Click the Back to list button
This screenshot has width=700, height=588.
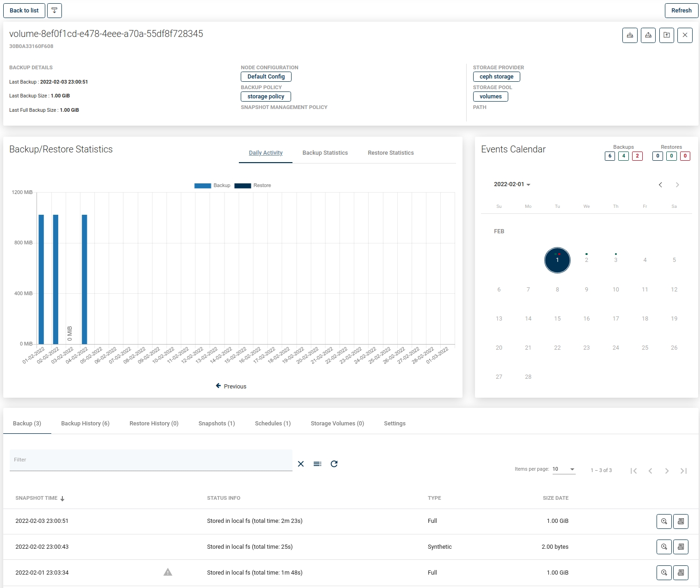click(x=24, y=11)
